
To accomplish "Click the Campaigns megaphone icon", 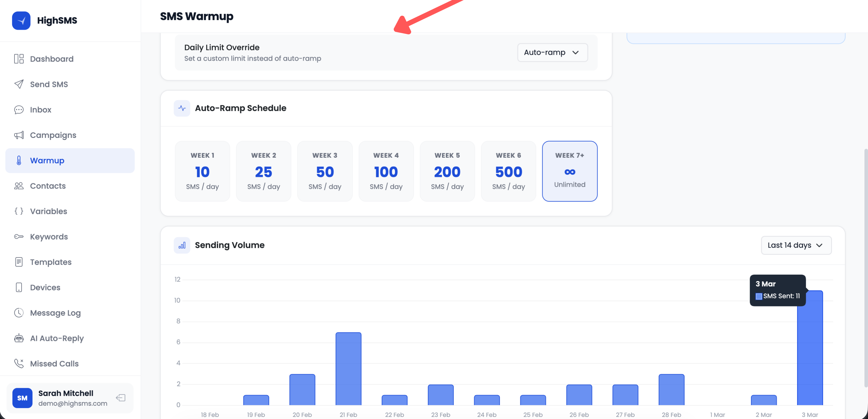I will pyautogui.click(x=19, y=135).
